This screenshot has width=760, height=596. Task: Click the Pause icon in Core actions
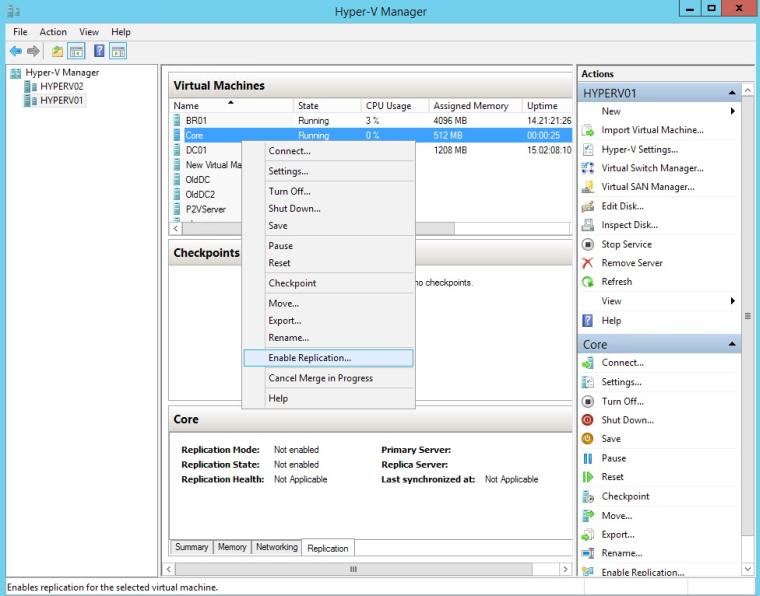pos(588,458)
